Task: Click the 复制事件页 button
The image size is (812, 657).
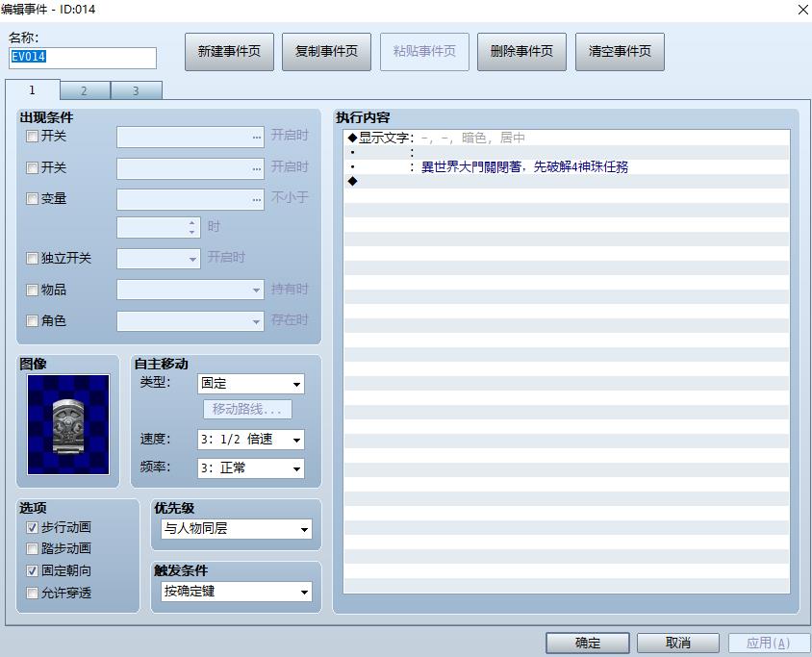Action: point(326,52)
